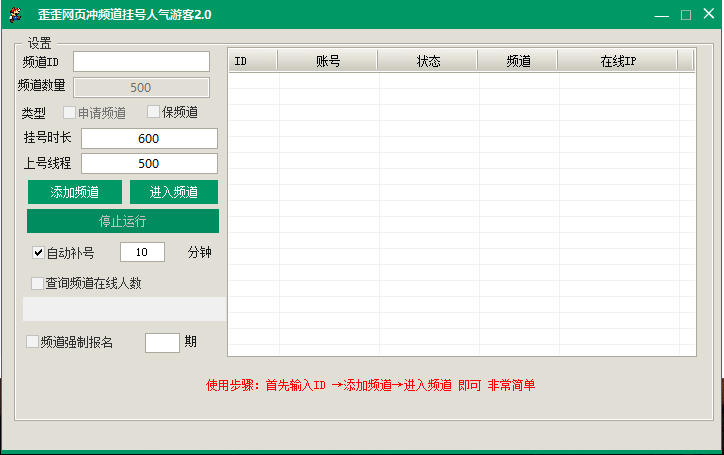This screenshot has width=724, height=455.
Task: Click the red 使用步骤 instruction text
Action: pos(370,385)
